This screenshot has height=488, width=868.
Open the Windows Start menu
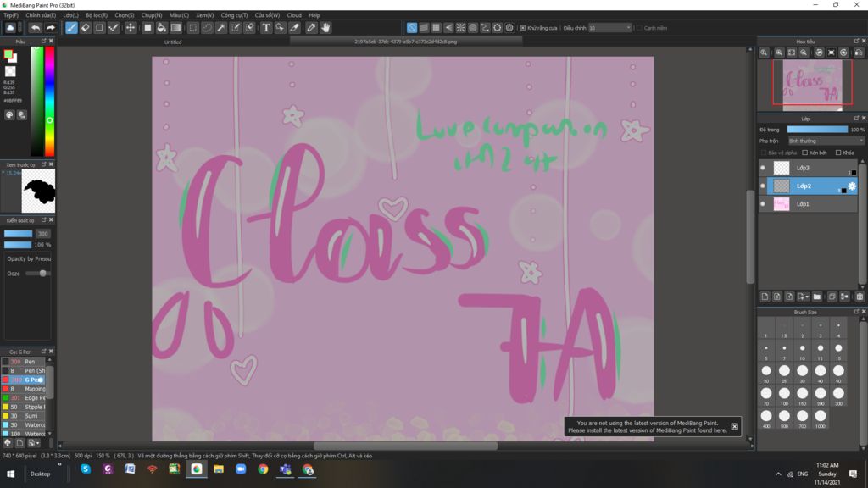(x=10, y=474)
